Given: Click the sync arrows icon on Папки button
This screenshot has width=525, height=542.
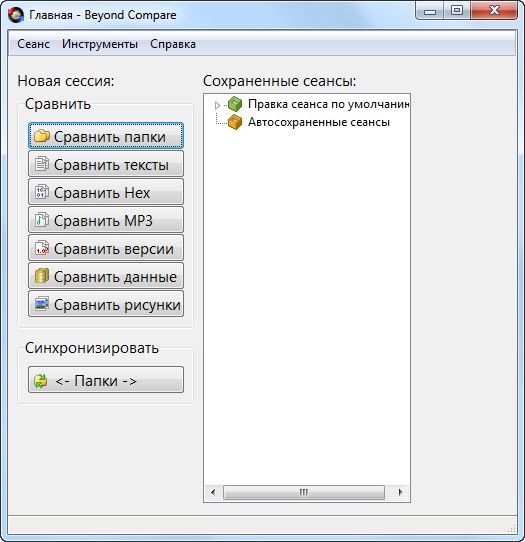Looking at the screenshot, I should click(41, 381).
